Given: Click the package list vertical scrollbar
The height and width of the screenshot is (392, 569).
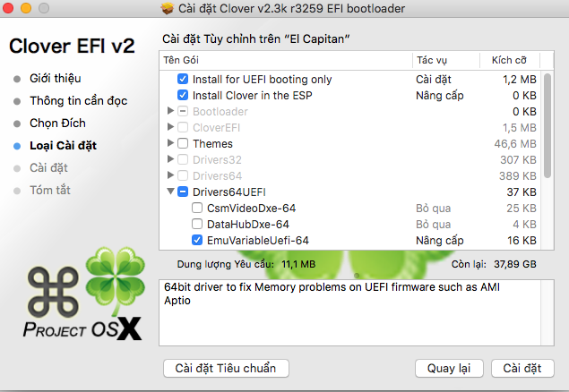Looking at the screenshot, I should click(x=548, y=125).
